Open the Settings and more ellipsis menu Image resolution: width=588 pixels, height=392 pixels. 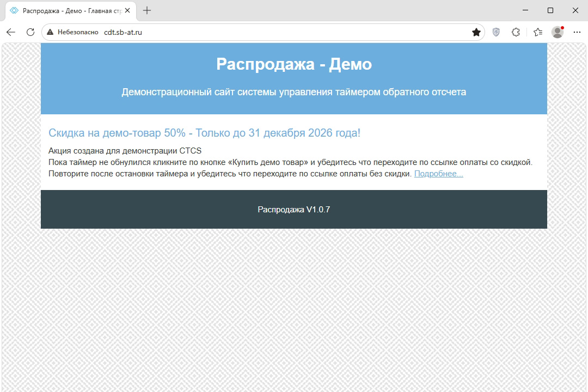tap(577, 32)
